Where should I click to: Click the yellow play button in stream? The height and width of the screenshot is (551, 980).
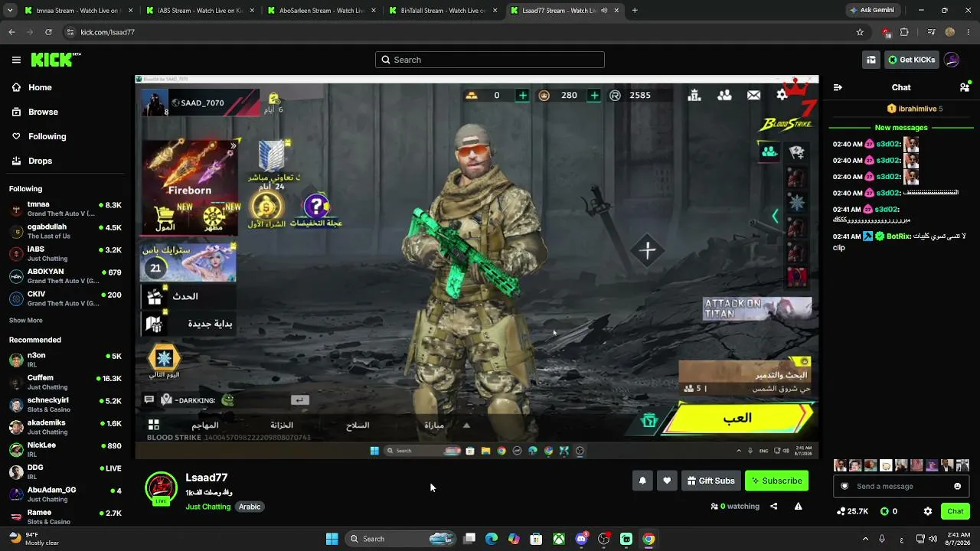coord(737,419)
